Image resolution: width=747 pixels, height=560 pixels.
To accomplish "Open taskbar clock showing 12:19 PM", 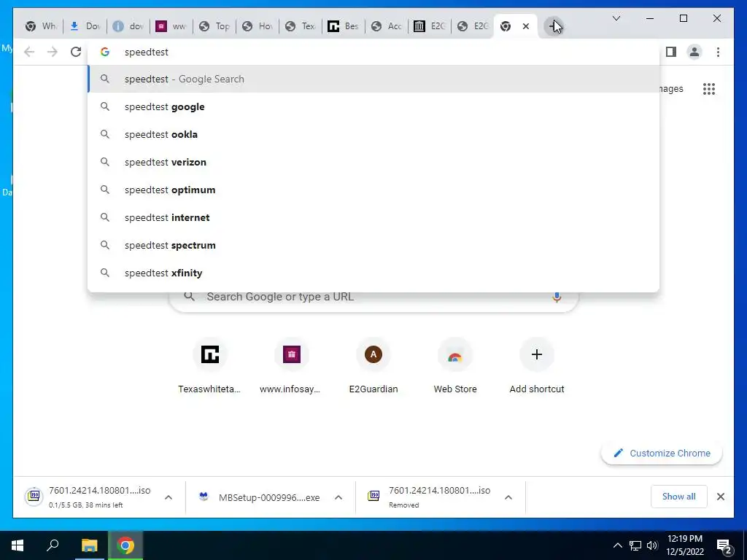I will [685, 545].
